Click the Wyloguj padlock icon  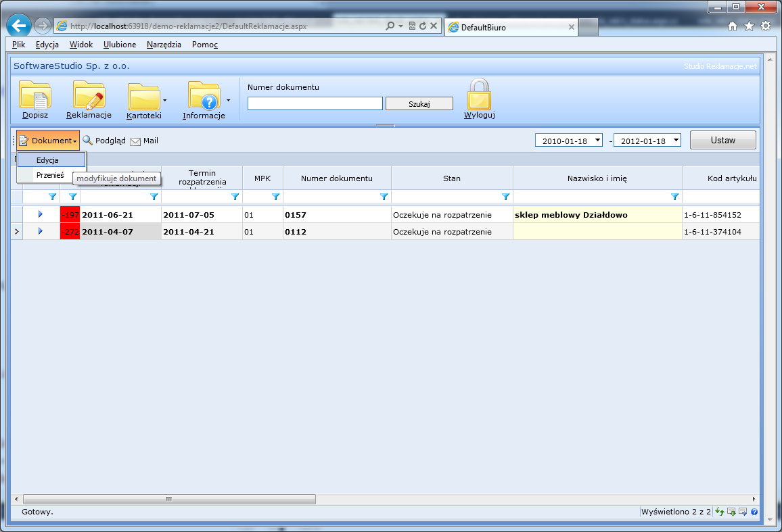tap(479, 94)
